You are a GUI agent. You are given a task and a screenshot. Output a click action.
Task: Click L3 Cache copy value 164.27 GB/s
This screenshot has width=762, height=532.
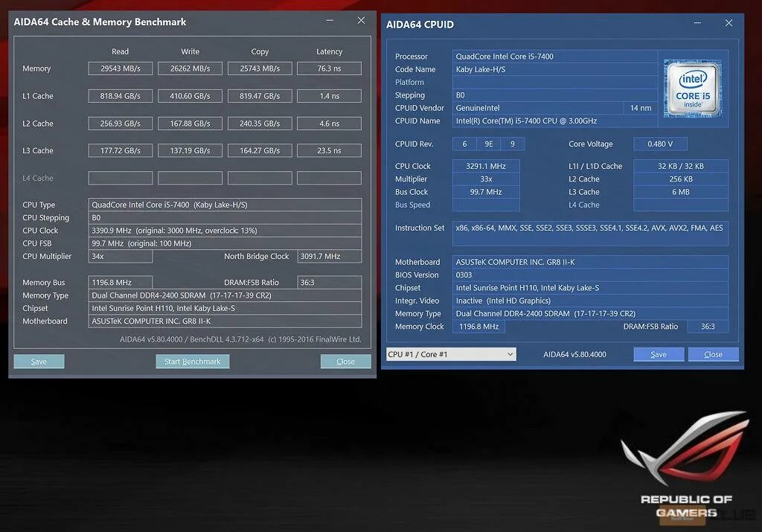click(260, 150)
